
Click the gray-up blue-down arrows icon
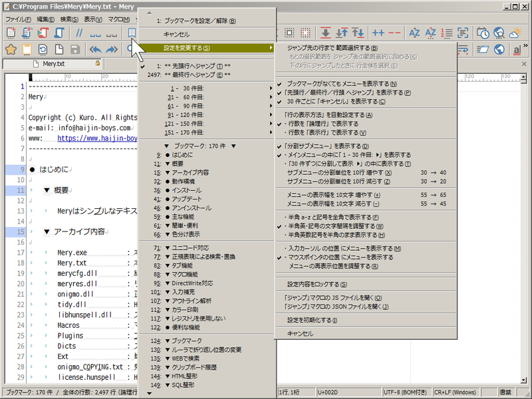click(x=358, y=33)
